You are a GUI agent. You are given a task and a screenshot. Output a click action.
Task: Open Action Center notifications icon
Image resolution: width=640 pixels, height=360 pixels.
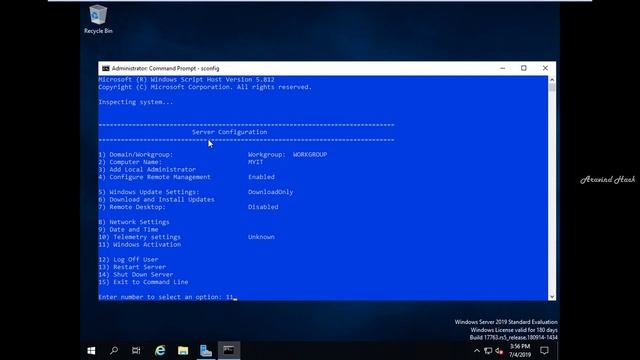(544, 351)
